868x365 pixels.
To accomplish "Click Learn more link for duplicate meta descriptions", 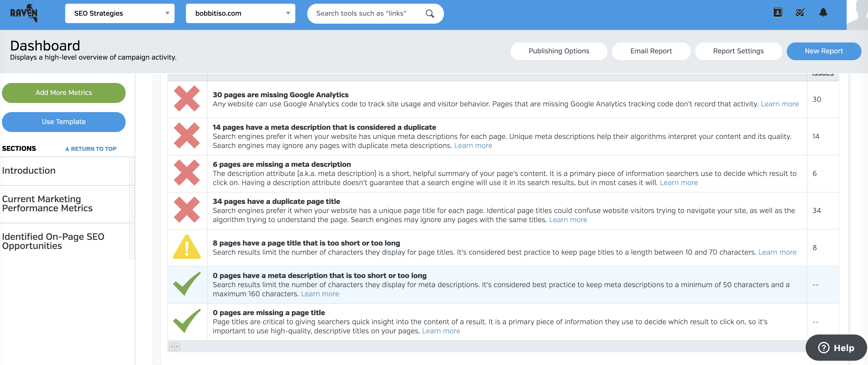I will tap(473, 145).
